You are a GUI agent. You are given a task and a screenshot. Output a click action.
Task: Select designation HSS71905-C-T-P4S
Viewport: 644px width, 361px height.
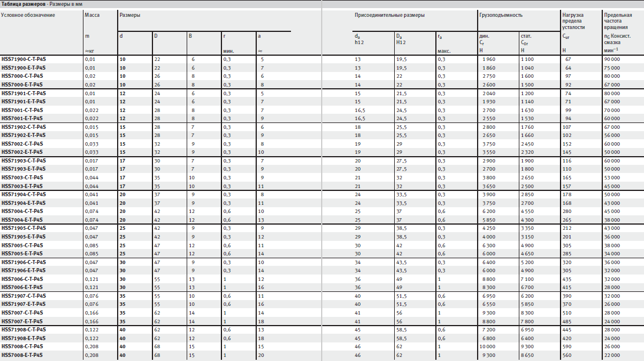tap(24, 228)
